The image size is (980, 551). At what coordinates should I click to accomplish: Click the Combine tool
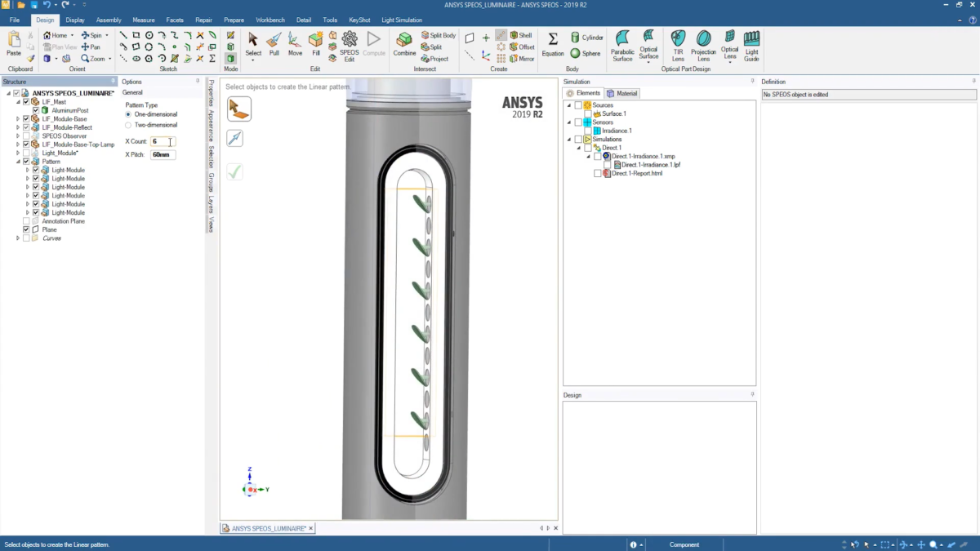point(404,44)
